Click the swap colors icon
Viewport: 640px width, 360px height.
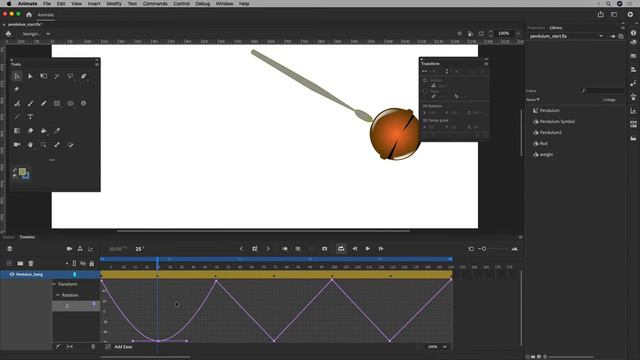point(15,171)
